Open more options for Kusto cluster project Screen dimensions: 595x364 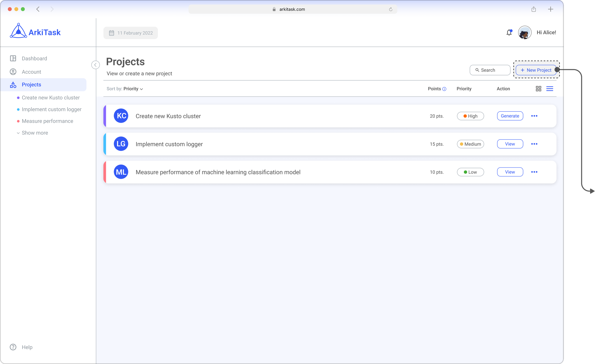pyautogui.click(x=534, y=116)
